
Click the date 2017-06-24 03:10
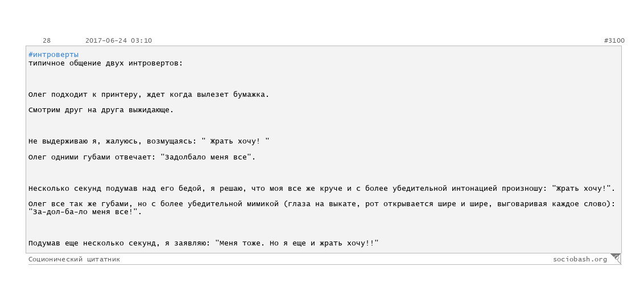(x=119, y=40)
